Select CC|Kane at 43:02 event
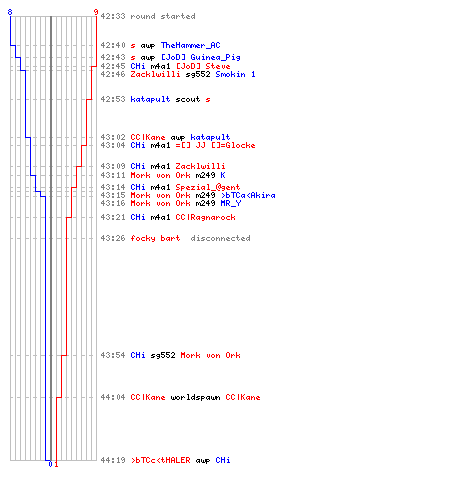 coord(148,137)
